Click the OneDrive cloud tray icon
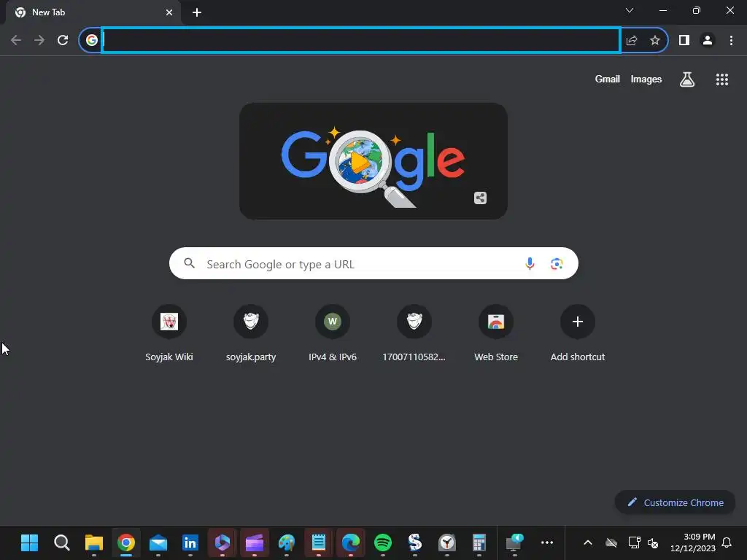Image resolution: width=747 pixels, height=560 pixels. [611, 542]
